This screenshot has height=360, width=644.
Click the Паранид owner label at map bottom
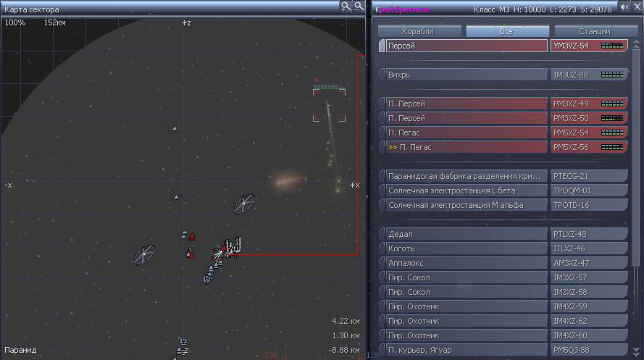pos(20,350)
